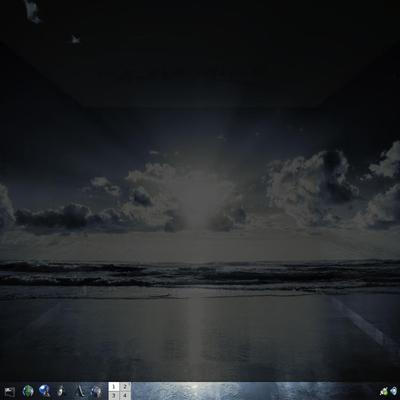400x400 pixels.
Task: Click the green network tray icon
Action: click(x=384, y=391)
